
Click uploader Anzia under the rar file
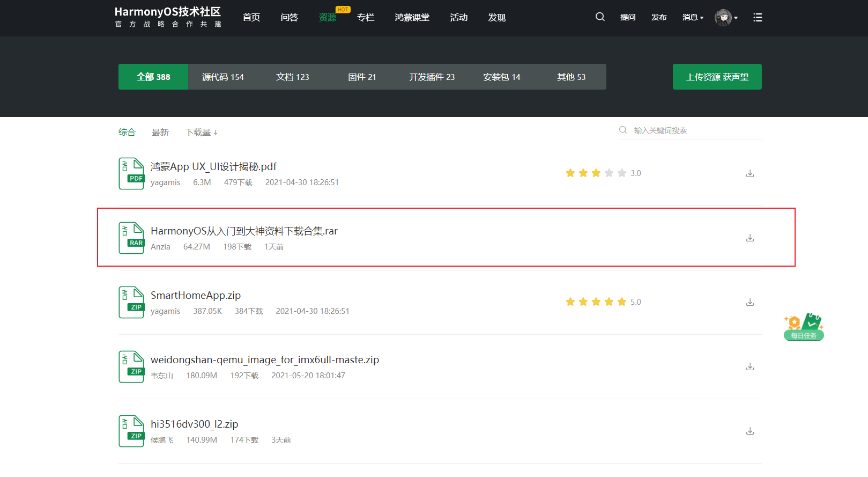[x=160, y=247]
